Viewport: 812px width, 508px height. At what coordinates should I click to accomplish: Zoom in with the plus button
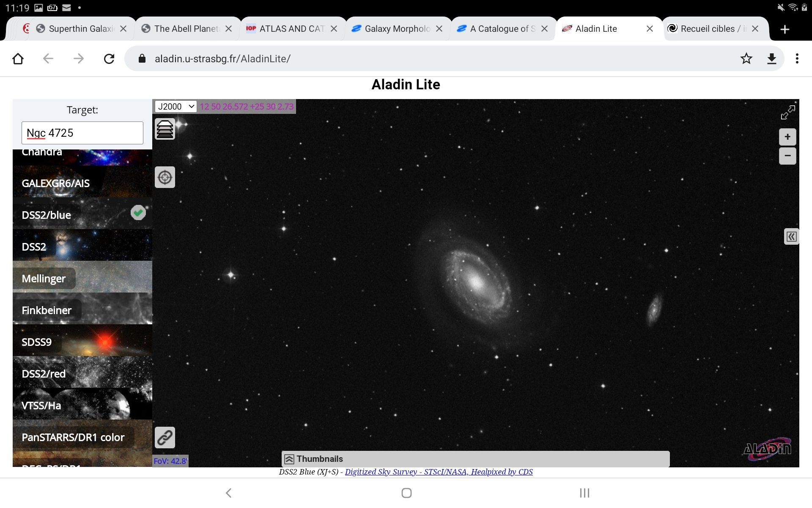[x=787, y=137]
